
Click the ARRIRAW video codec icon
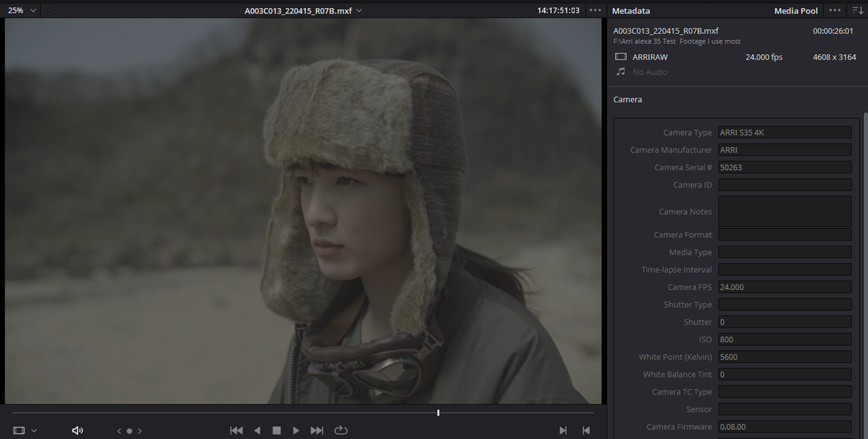[620, 57]
